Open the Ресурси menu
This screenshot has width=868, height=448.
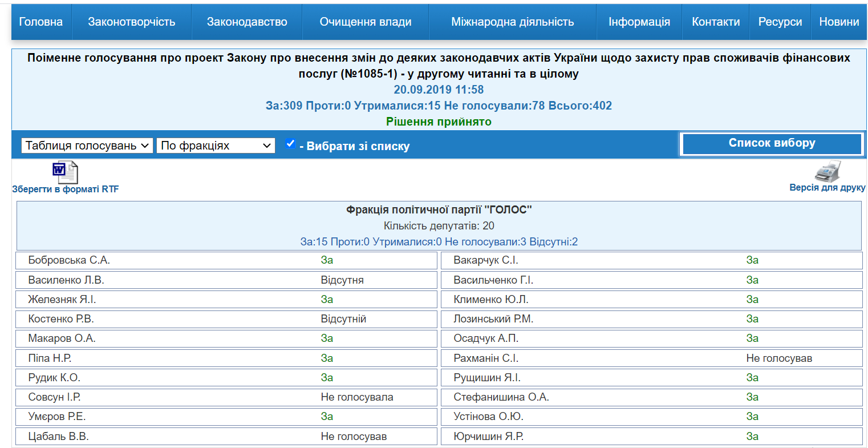[x=780, y=22]
